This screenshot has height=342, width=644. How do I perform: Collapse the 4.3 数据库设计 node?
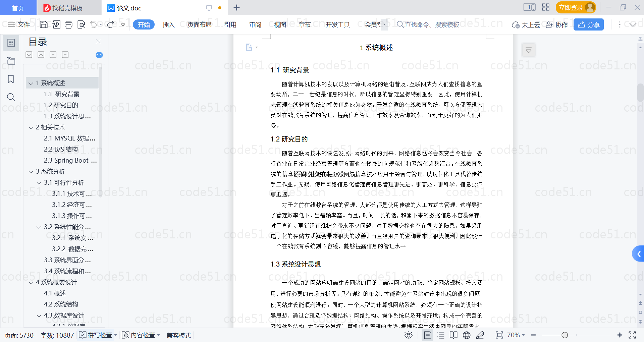pyautogui.click(x=39, y=316)
